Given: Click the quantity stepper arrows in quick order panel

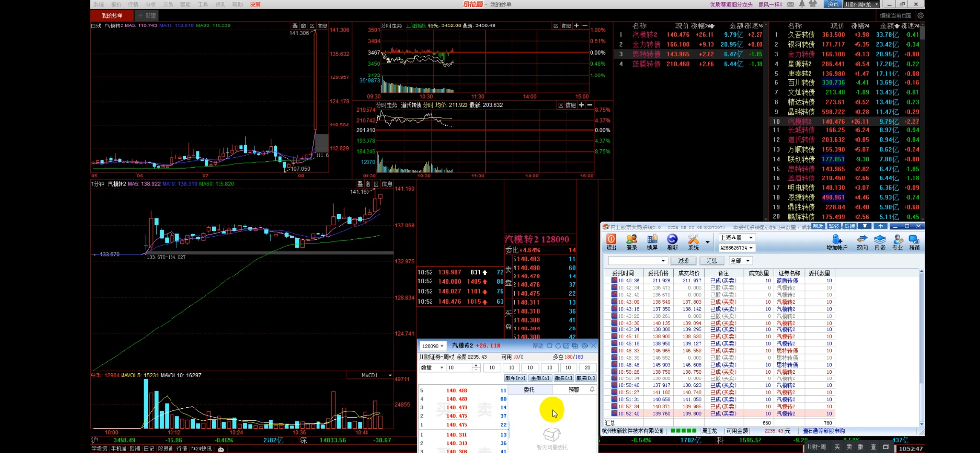Looking at the screenshot, I should click(476, 368).
